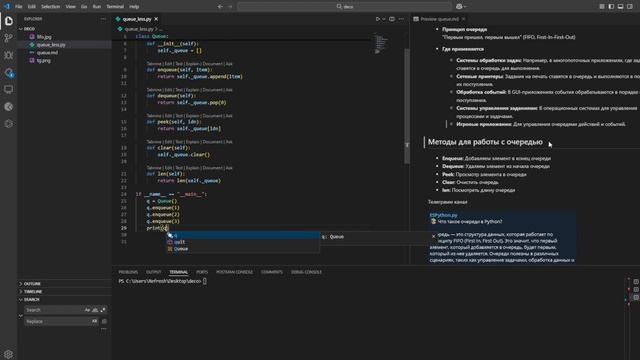Switch to the Problems panel tab
Image resolution: width=640 pixels, height=360 pixels.
pyautogui.click(x=128, y=272)
